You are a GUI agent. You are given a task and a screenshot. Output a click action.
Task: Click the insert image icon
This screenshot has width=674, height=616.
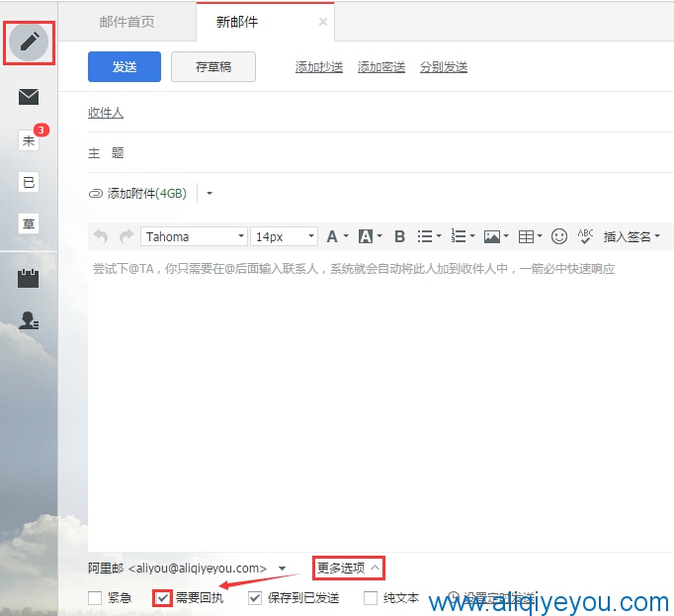tap(492, 236)
